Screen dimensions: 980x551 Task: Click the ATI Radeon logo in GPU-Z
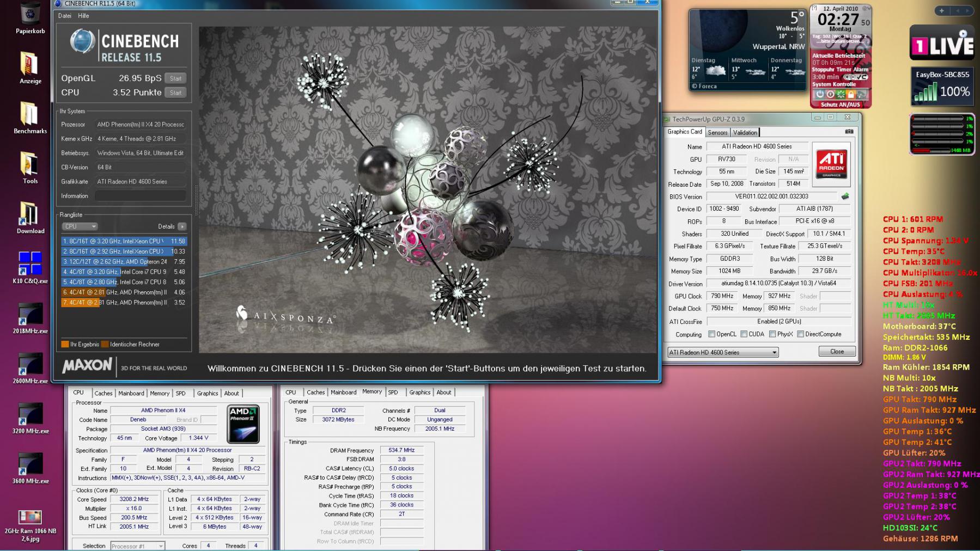(831, 164)
